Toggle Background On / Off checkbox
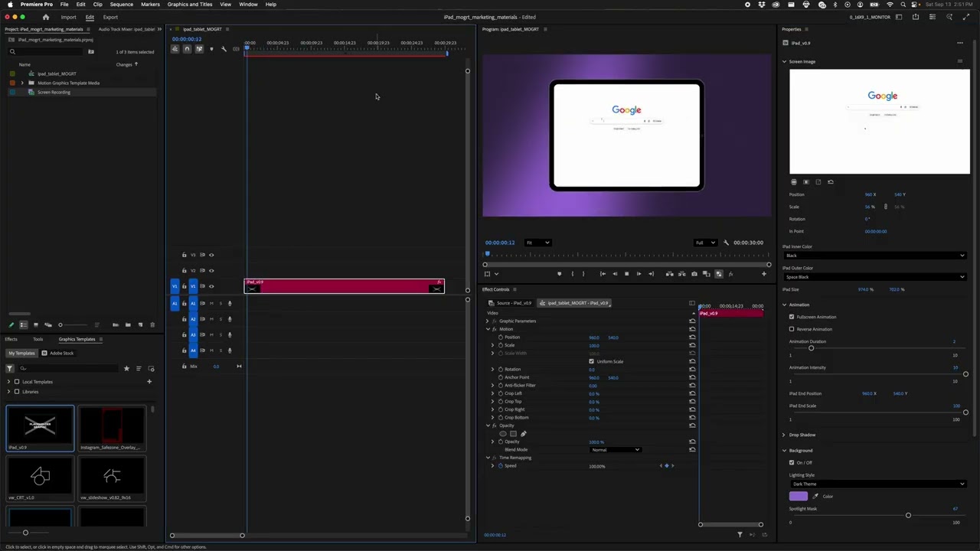The image size is (980, 551). 792,462
